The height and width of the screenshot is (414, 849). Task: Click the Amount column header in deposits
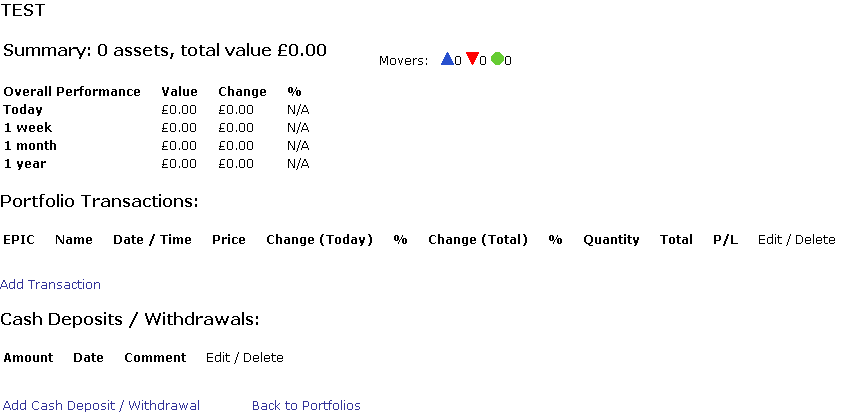point(28,358)
